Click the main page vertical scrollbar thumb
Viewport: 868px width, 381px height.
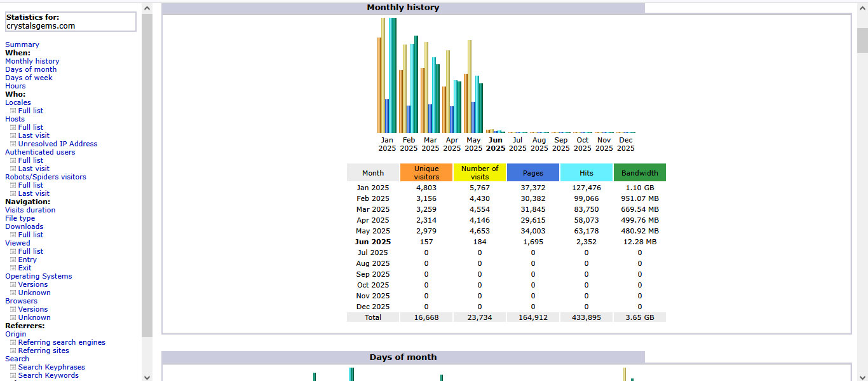coord(862,40)
